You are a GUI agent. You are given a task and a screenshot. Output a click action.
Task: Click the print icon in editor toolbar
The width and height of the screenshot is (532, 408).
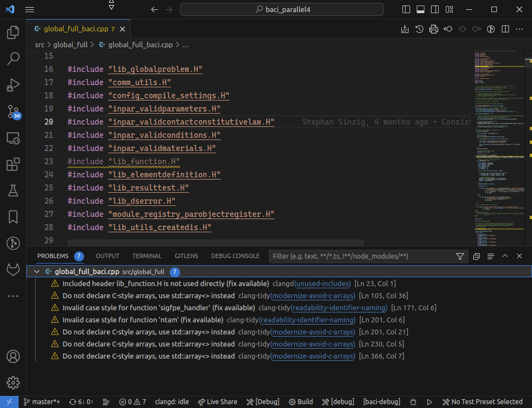tap(434, 29)
